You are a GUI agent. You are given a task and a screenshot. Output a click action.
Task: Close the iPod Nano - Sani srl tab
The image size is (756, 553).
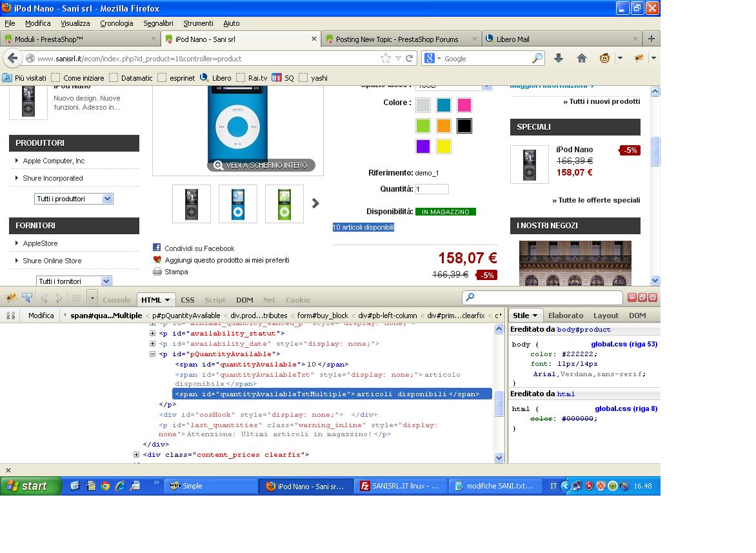pyautogui.click(x=314, y=39)
